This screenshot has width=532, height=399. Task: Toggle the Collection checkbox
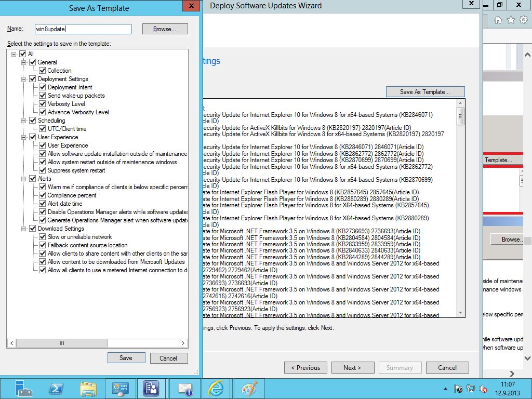click(43, 71)
